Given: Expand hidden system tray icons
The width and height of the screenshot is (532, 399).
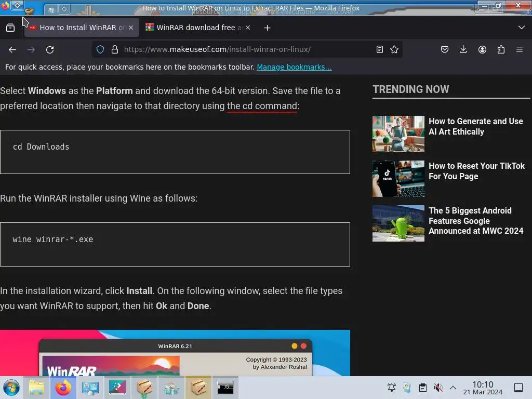Looking at the screenshot, I should (x=453, y=388).
